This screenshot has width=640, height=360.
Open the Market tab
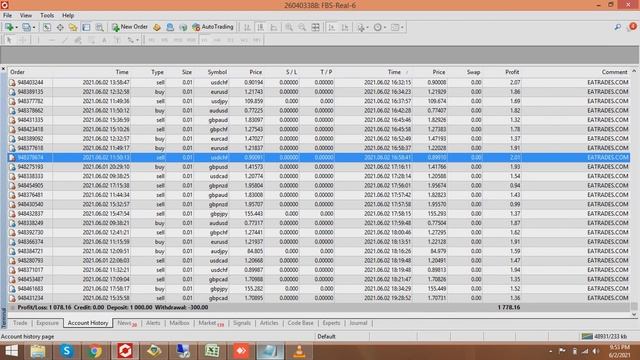211,323
